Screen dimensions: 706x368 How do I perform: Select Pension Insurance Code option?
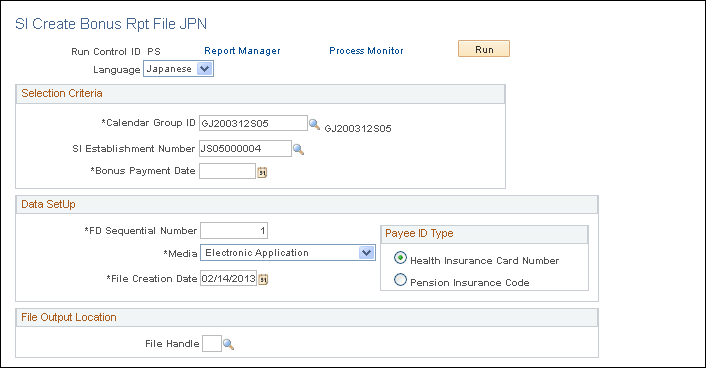point(400,280)
